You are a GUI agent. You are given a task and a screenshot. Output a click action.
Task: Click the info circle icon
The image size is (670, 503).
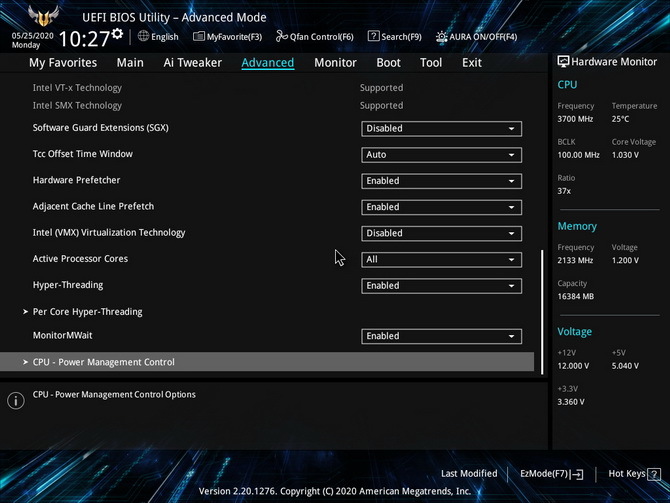coord(16,400)
